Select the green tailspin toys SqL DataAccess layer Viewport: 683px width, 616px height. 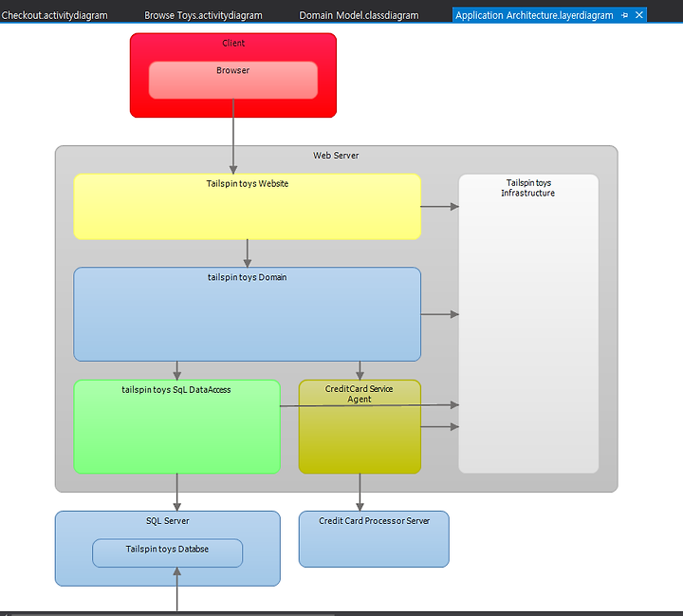pyautogui.click(x=176, y=426)
